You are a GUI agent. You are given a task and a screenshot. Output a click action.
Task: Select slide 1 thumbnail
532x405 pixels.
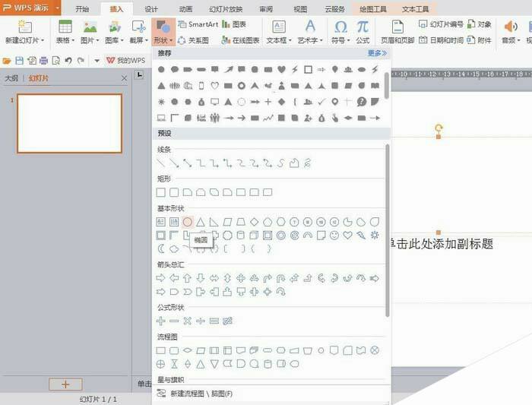tap(69, 124)
